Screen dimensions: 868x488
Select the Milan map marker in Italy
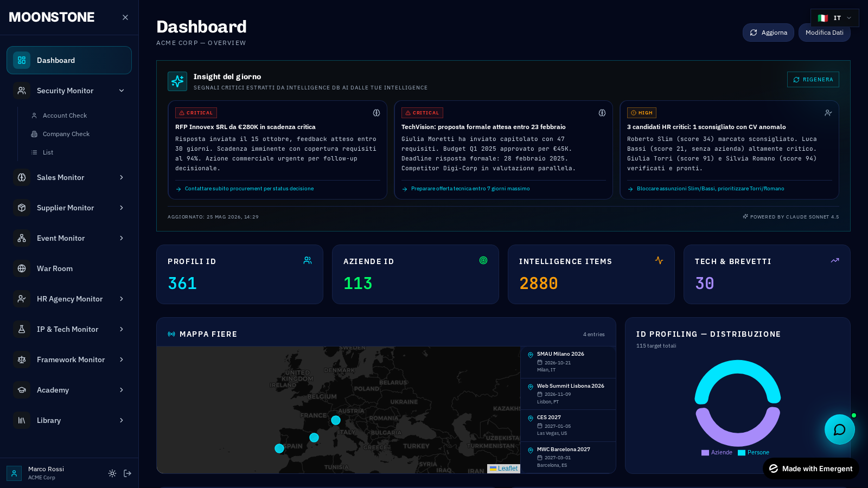(336, 420)
